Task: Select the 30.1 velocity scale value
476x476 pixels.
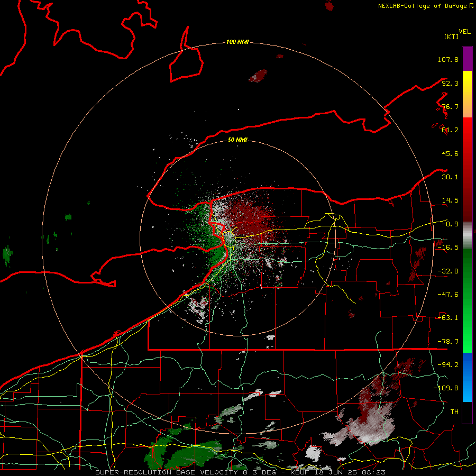Action: point(450,177)
